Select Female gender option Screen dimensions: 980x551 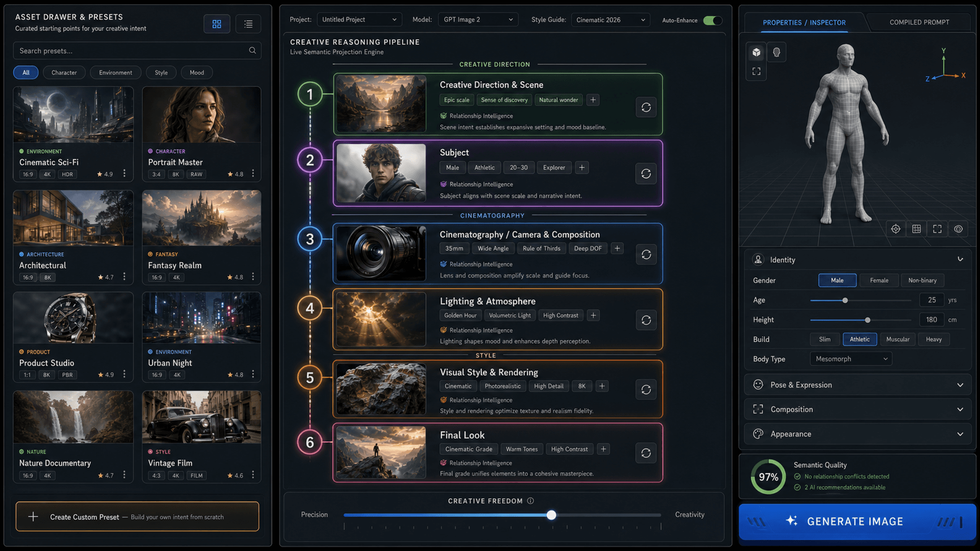coord(879,280)
